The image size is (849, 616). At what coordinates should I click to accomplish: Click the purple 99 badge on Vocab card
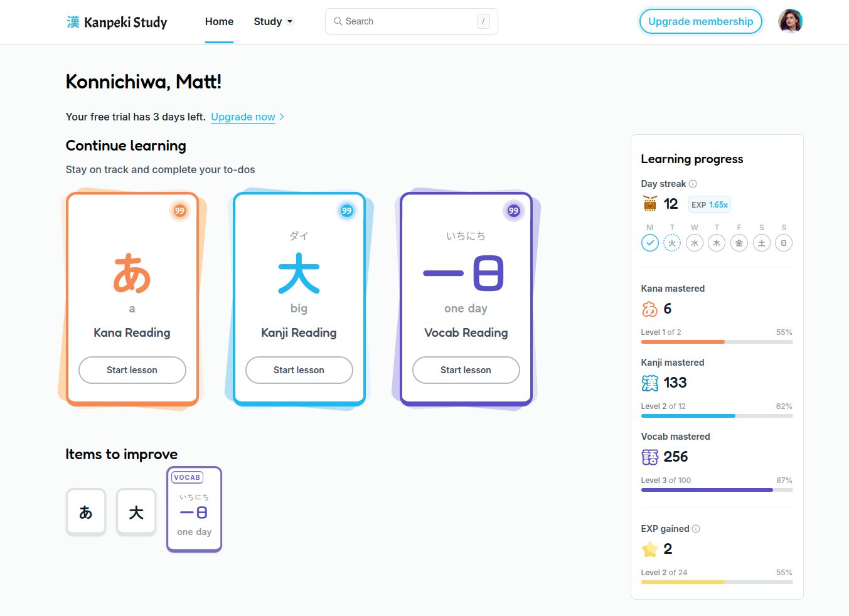513,211
